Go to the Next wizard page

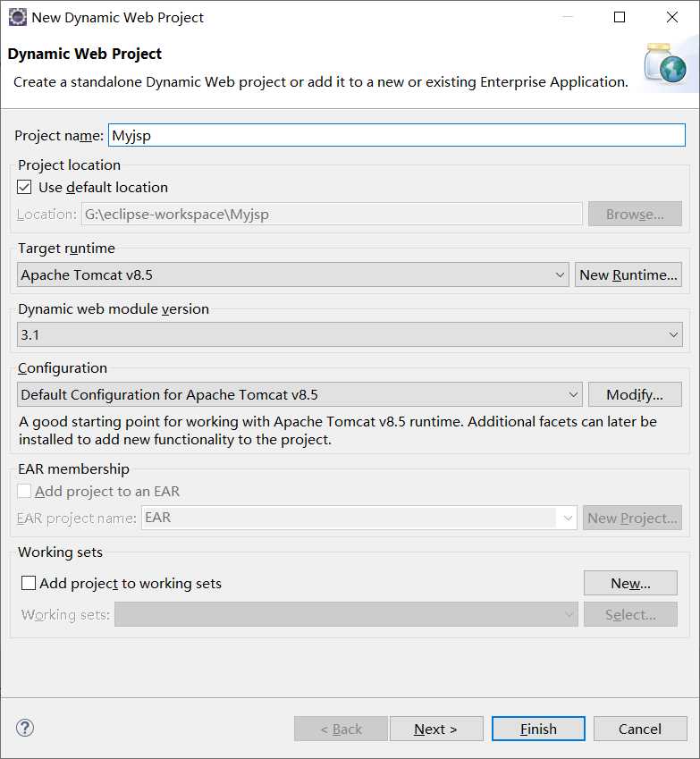pyautogui.click(x=436, y=729)
